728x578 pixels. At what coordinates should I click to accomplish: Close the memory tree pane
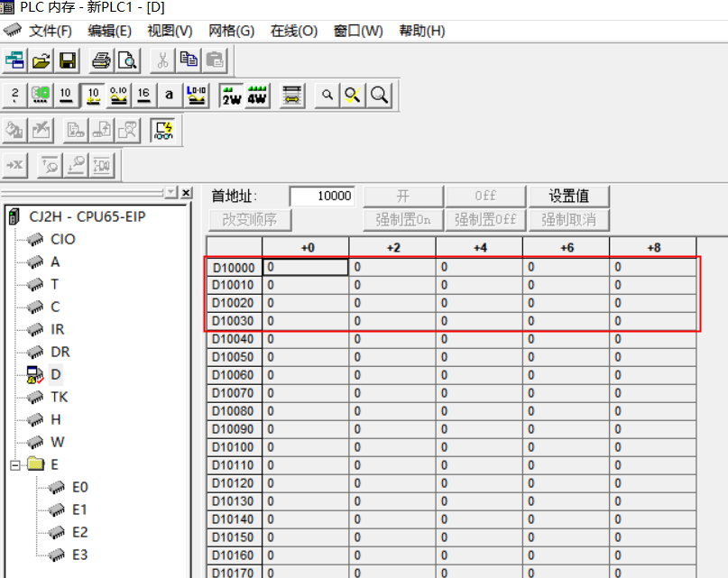[x=187, y=193]
